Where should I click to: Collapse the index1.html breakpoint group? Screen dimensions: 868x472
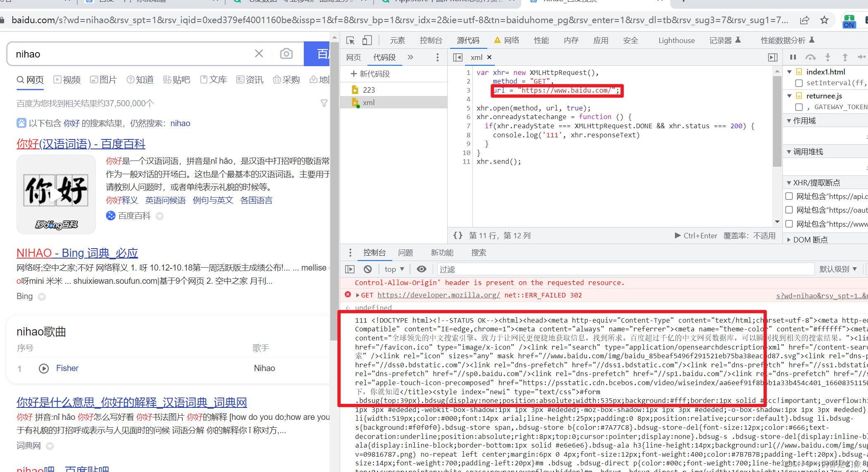pos(789,72)
